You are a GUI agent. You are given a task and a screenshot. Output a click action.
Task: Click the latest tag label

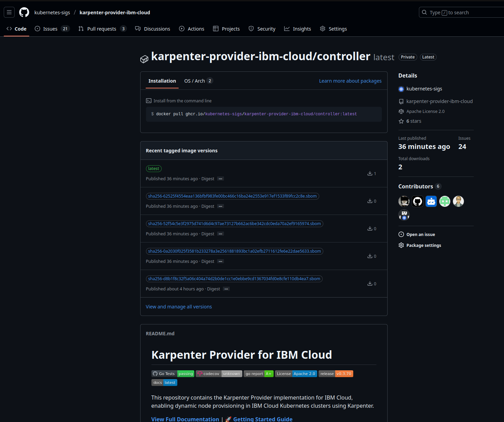153,169
